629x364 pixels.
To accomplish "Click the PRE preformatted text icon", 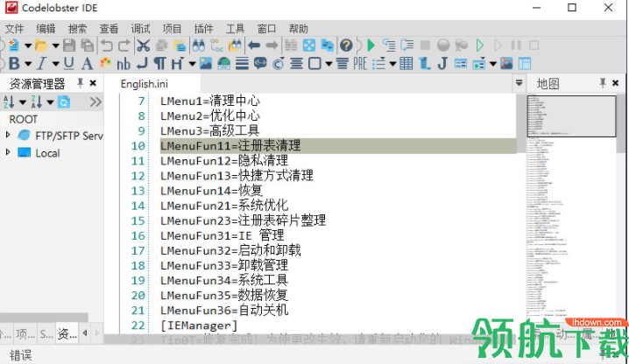I will click(360, 63).
